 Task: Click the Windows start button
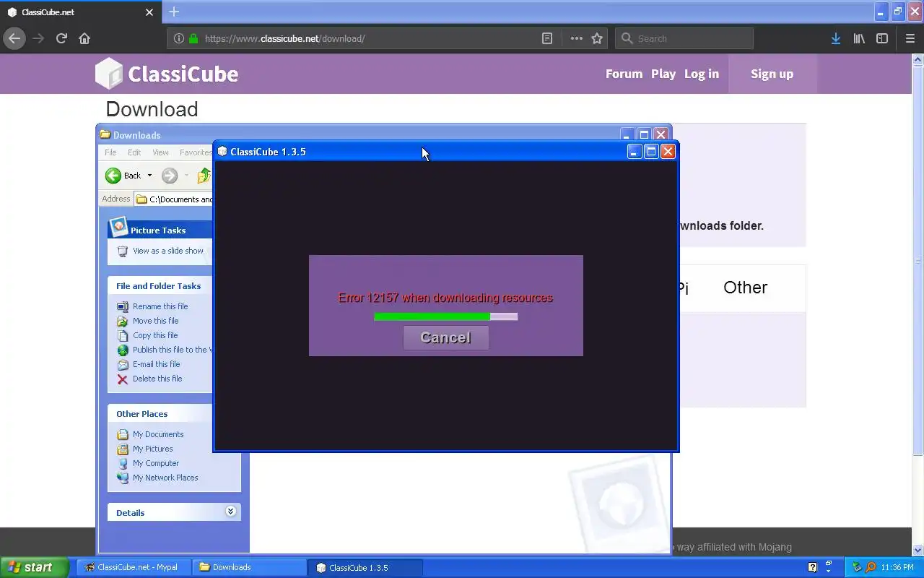(34, 567)
